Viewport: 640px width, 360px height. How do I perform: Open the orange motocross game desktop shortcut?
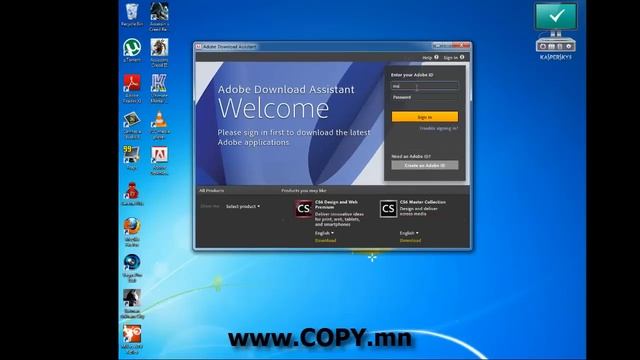click(x=132, y=339)
